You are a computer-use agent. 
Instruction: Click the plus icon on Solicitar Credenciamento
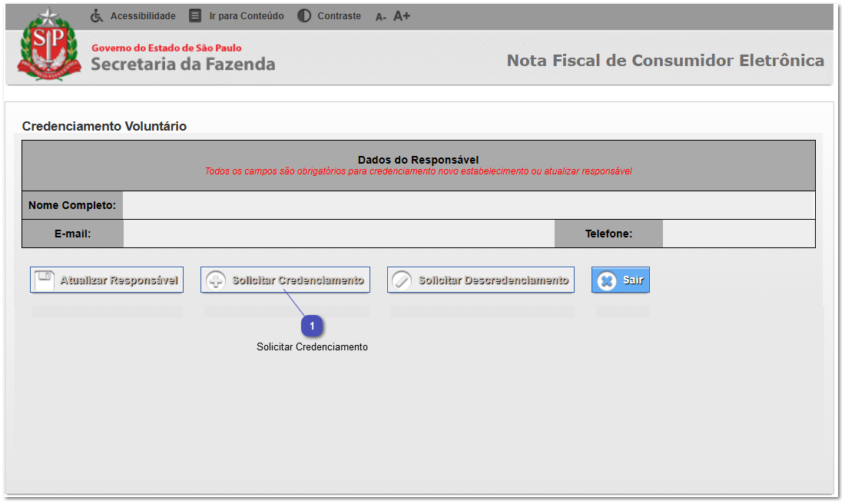click(216, 280)
